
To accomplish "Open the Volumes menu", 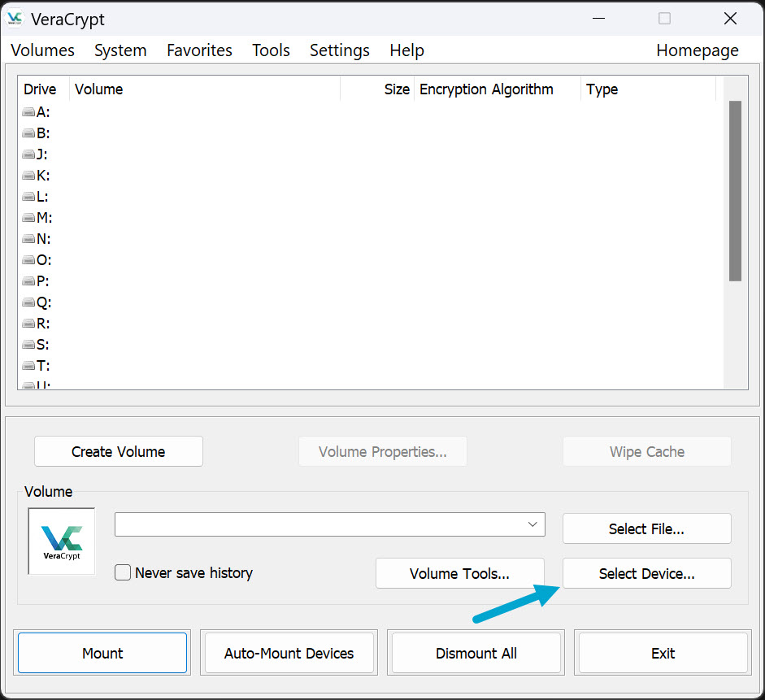I will click(42, 50).
